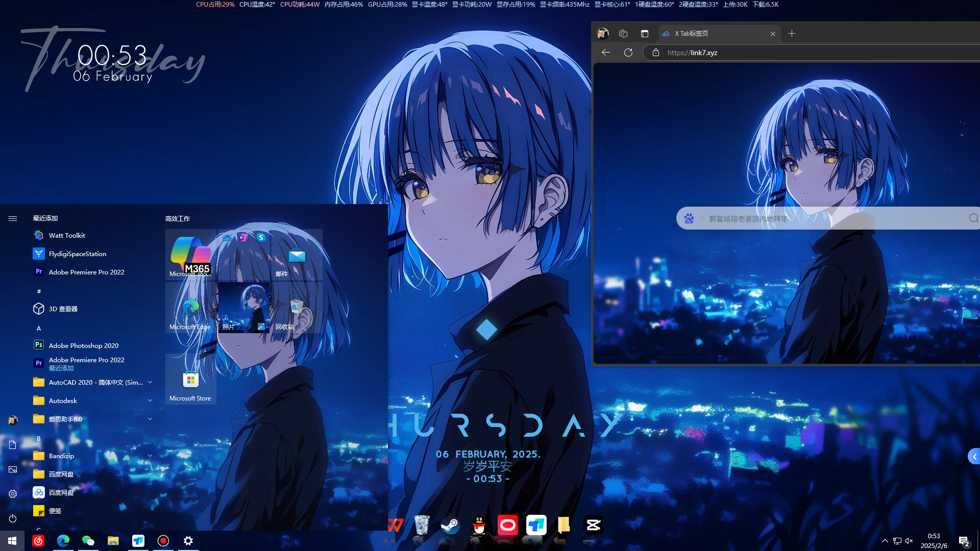The image size is (980, 551).
Task: Open ToDesk from the taskbar
Action: click(x=138, y=541)
